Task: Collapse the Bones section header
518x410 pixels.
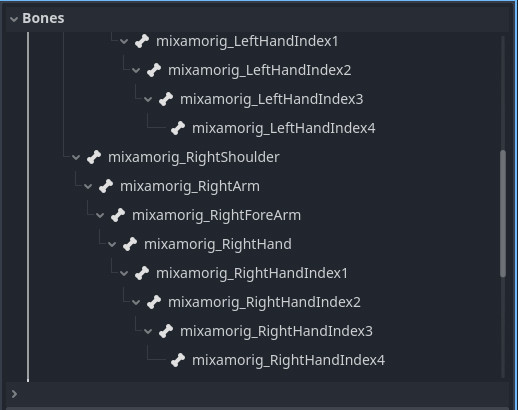Action: 14,19
